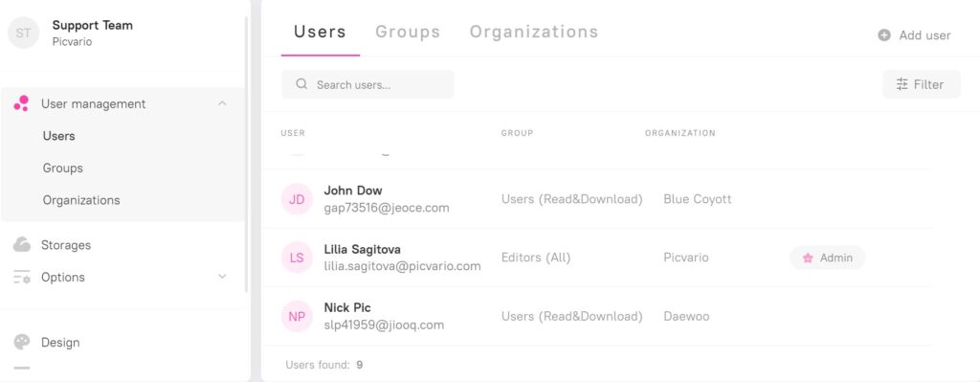Click the plus icon beside Add user
Screen dimensions: 980x382
884,35
